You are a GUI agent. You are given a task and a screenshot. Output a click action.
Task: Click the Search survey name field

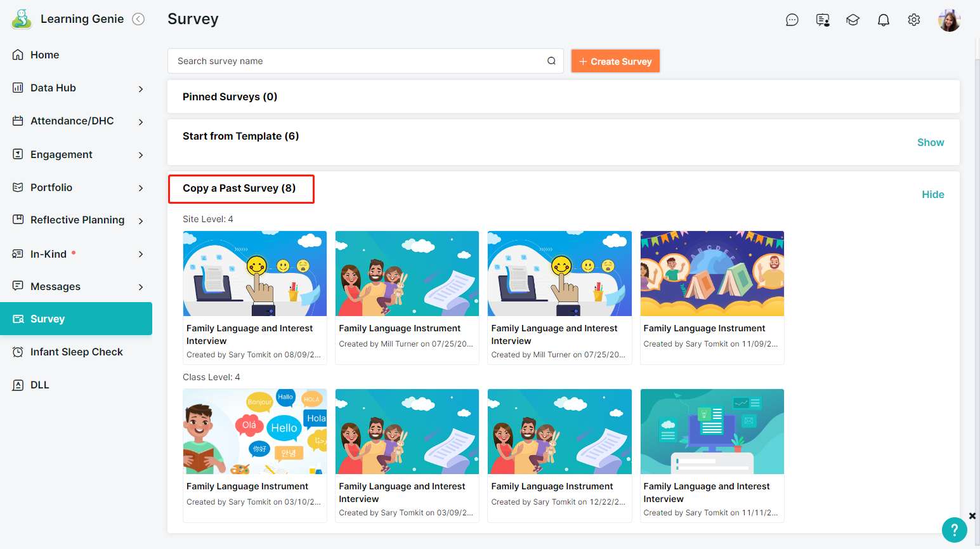[x=358, y=61]
